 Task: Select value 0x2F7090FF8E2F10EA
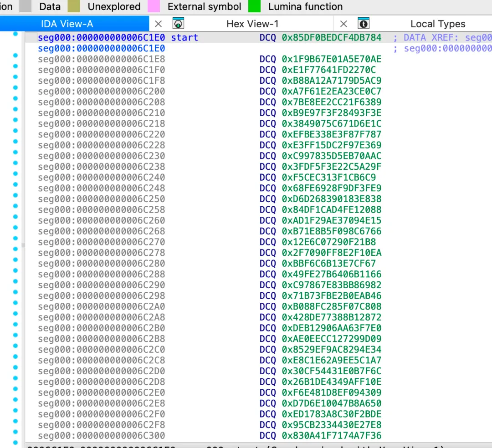pos(331,253)
